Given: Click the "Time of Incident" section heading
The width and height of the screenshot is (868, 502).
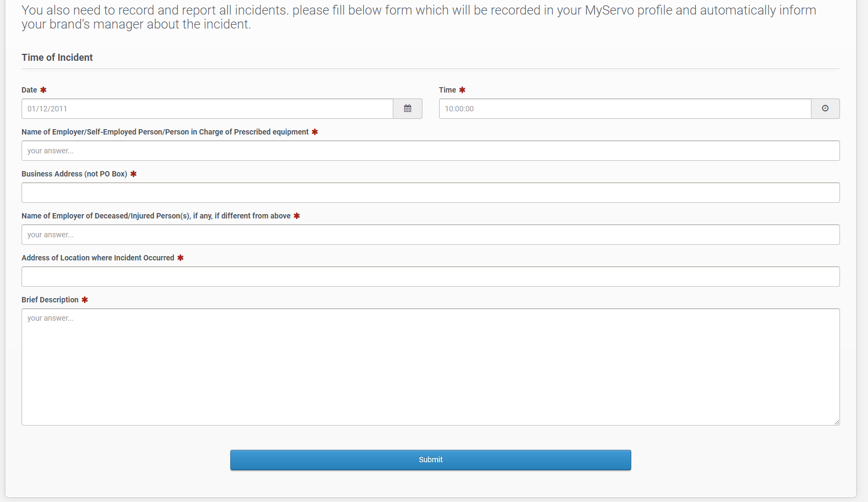Looking at the screenshot, I should [x=57, y=58].
